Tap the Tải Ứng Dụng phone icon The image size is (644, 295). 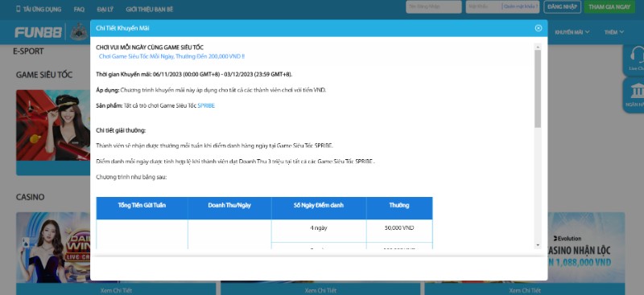[18, 9]
